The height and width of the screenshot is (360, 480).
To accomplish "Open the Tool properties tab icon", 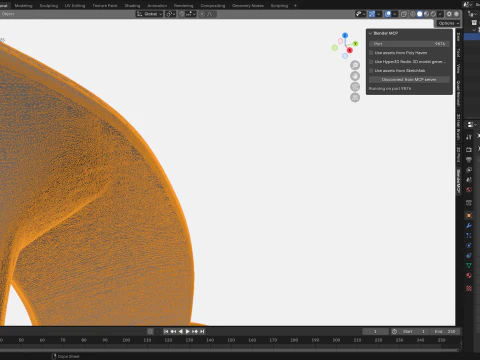I will (469, 137).
